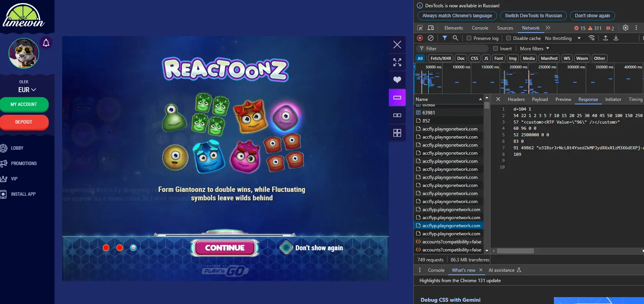Click the 15 errors counter
Screen dimensions: 644x304
[580, 28]
